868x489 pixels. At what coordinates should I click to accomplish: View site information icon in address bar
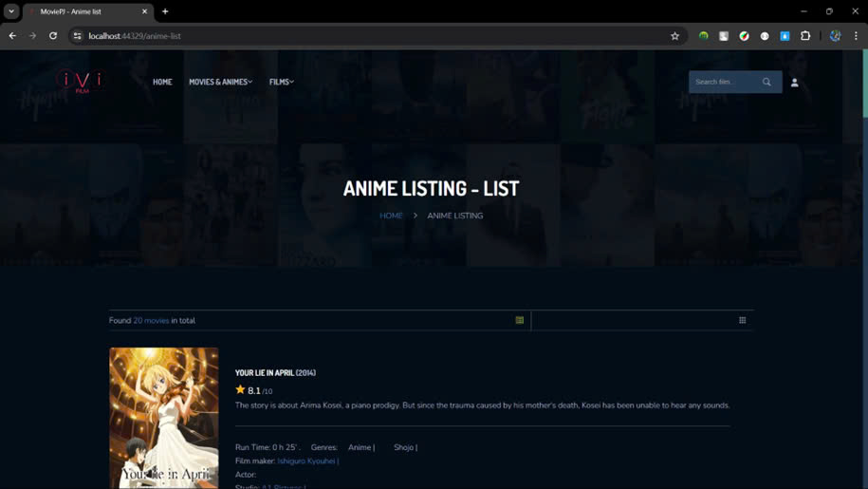click(x=78, y=36)
